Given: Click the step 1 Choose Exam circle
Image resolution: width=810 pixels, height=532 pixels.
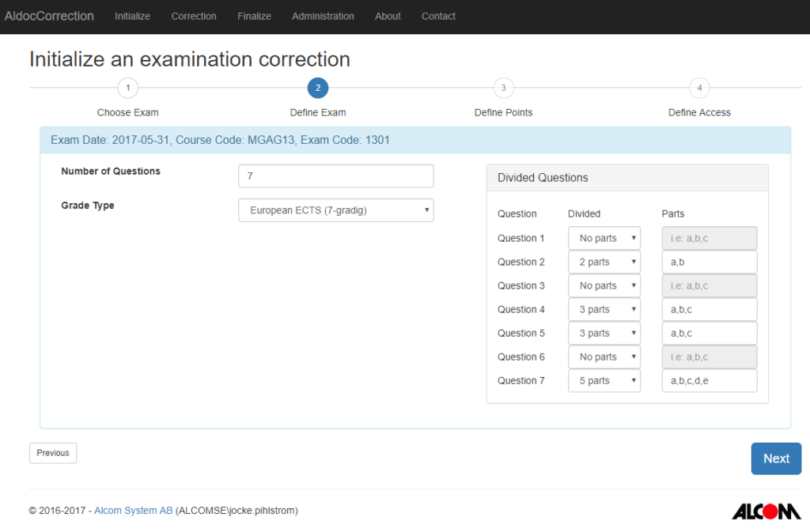Looking at the screenshot, I should 127,88.
